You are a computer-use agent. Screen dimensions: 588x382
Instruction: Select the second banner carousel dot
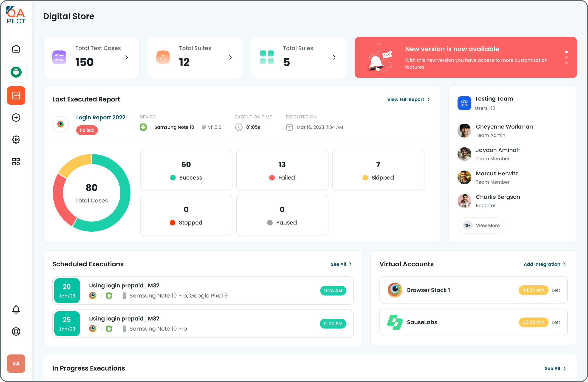click(566, 58)
